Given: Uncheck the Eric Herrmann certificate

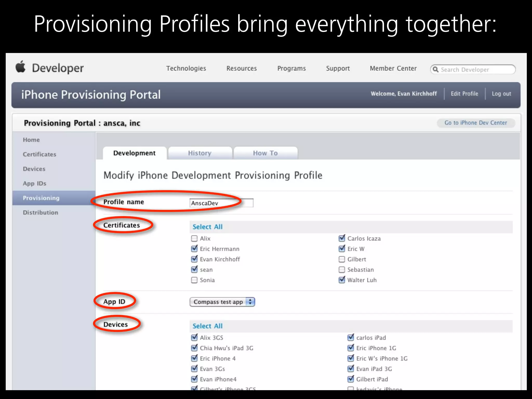Looking at the screenshot, I should tap(194, 249).
